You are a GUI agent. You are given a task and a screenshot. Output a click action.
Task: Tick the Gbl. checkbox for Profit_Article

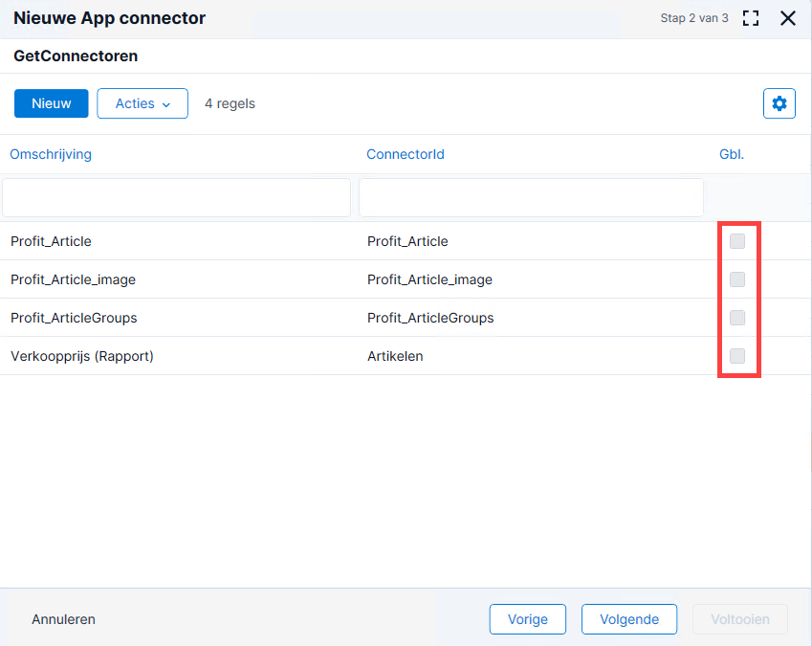pyautogui.click(x=736, y=241)
